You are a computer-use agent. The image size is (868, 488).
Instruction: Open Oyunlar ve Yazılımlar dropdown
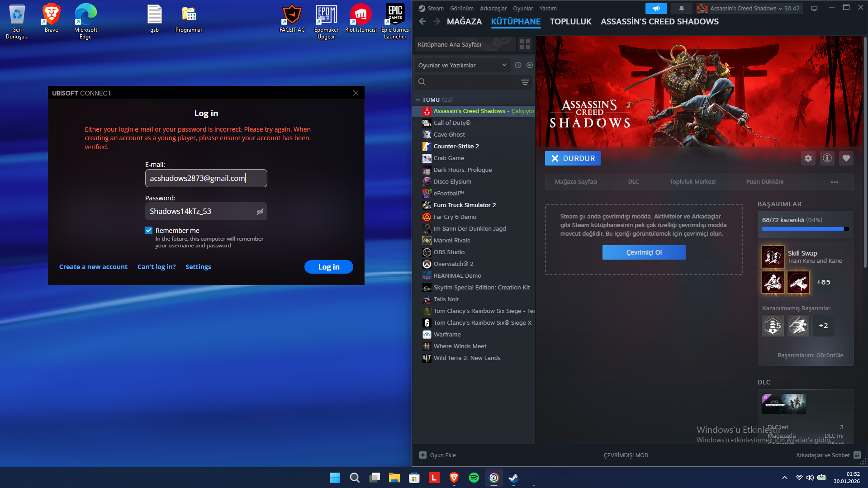462,65
